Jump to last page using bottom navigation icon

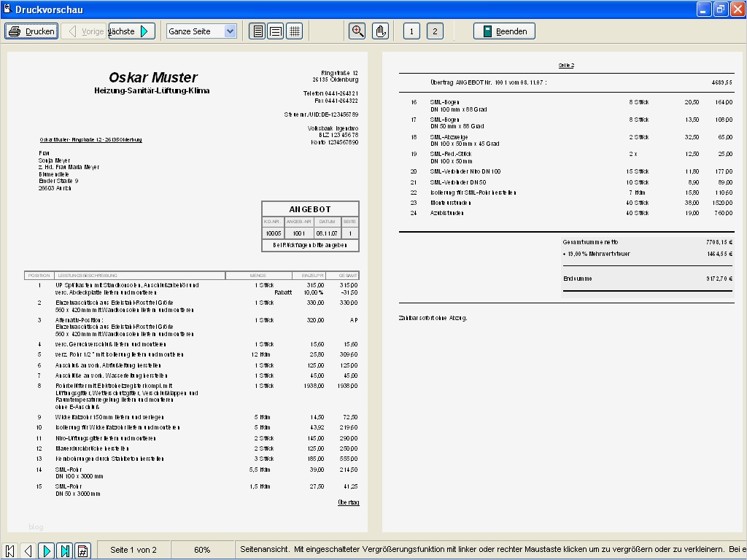66,551
